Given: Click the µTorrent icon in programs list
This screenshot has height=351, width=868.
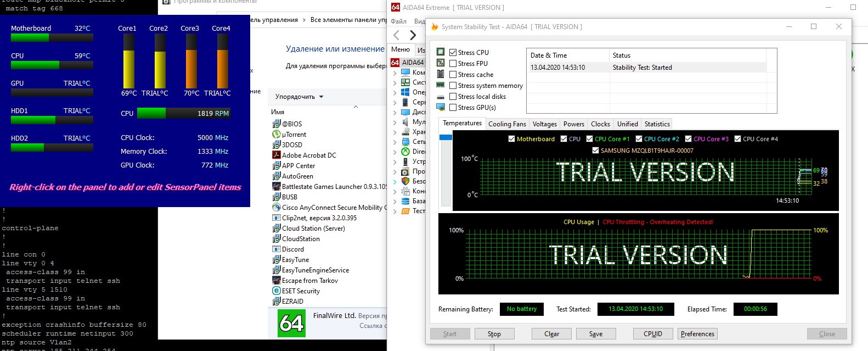Looking at the screenshot, I should (277, 134).
